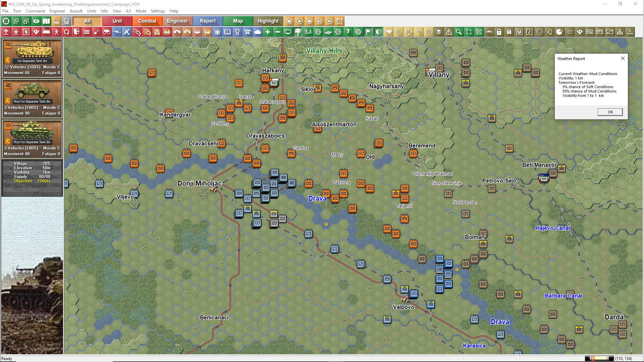644x362 pixels.
Task: Switch to the Combat toolbar tab
Action: pos(148,21)
